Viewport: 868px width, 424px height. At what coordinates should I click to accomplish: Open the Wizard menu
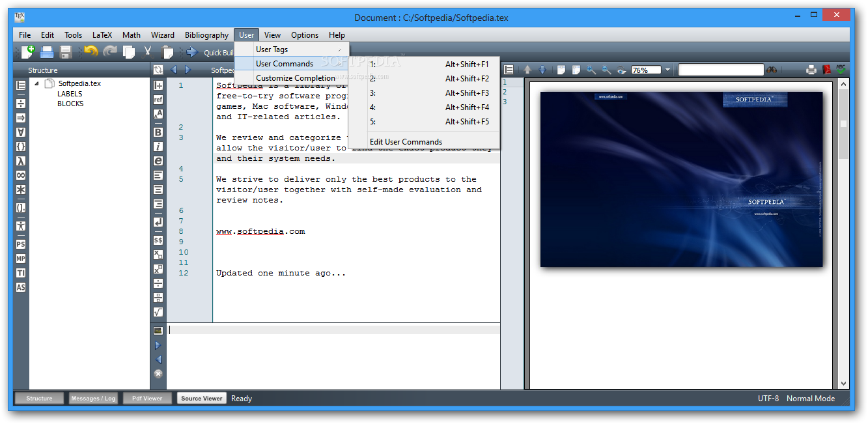[x=162, y=35]
